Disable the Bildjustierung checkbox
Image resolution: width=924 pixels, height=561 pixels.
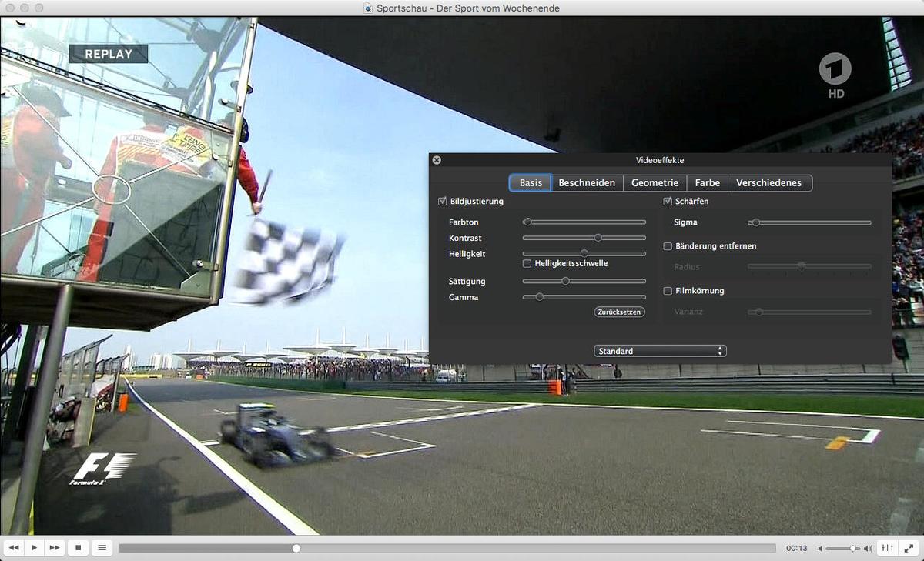[x=443, y=202]
